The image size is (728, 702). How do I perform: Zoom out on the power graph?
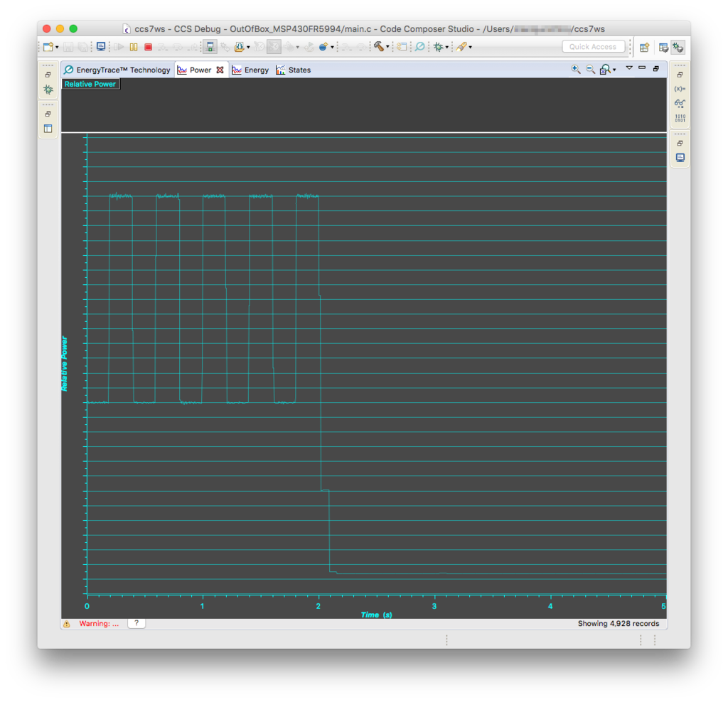590,69
